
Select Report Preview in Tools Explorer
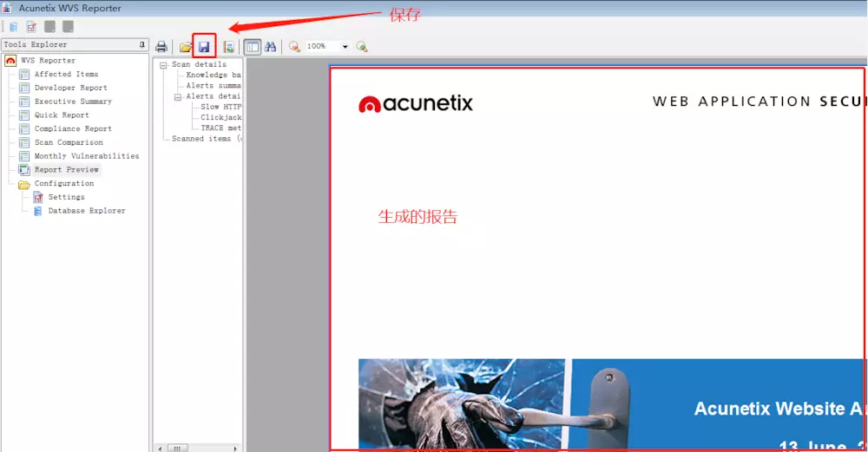[67, 170]
